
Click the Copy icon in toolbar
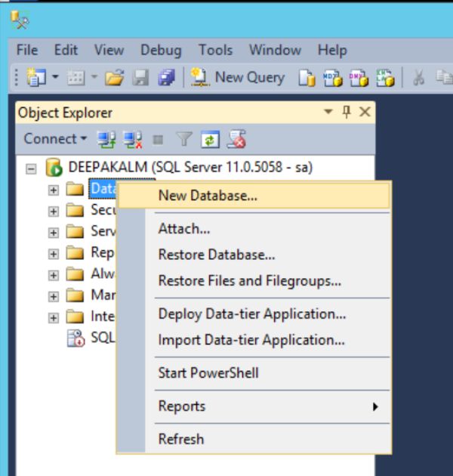pyautogui.click(x=444, y=77)
